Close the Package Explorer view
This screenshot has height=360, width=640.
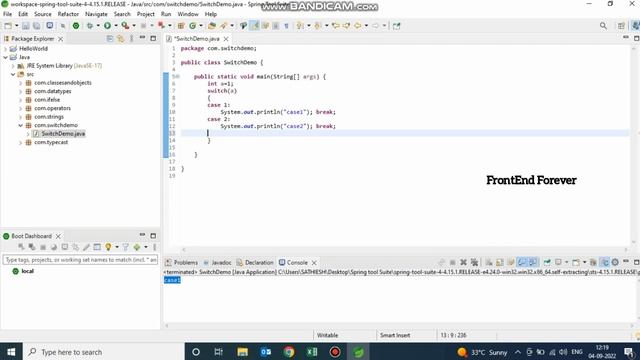(60, 39)
